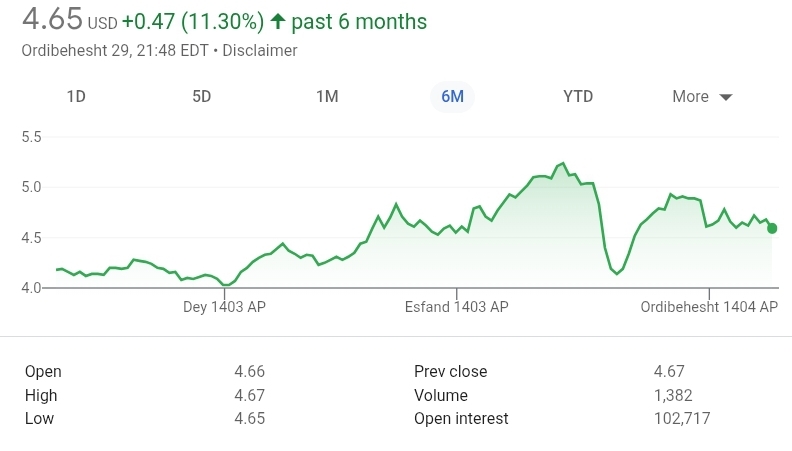Select the highlighted 6M range tab
Image resolution: width=792 pixels, height=451 pixels.
(452, 97)
